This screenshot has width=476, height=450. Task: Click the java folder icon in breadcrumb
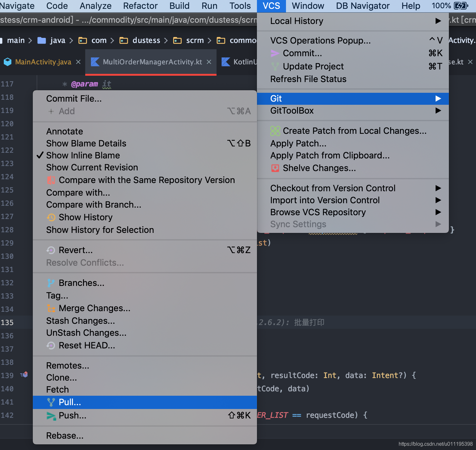(x=42, y=40)
